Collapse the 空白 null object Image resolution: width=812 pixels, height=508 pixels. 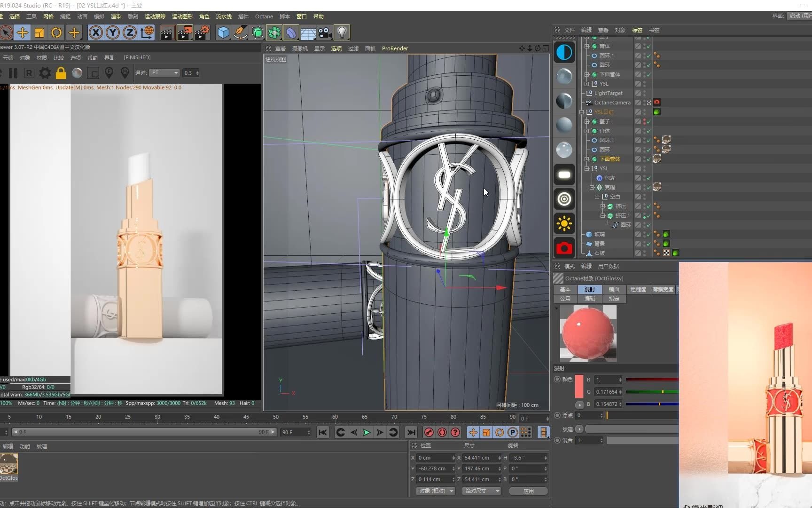(597, 197)
